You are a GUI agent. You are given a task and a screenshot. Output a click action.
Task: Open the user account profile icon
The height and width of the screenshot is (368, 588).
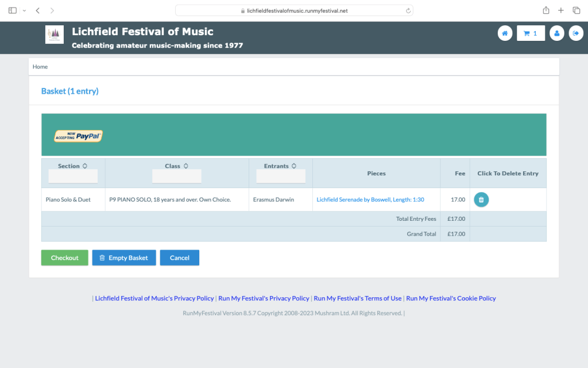[x=556, y=33]
